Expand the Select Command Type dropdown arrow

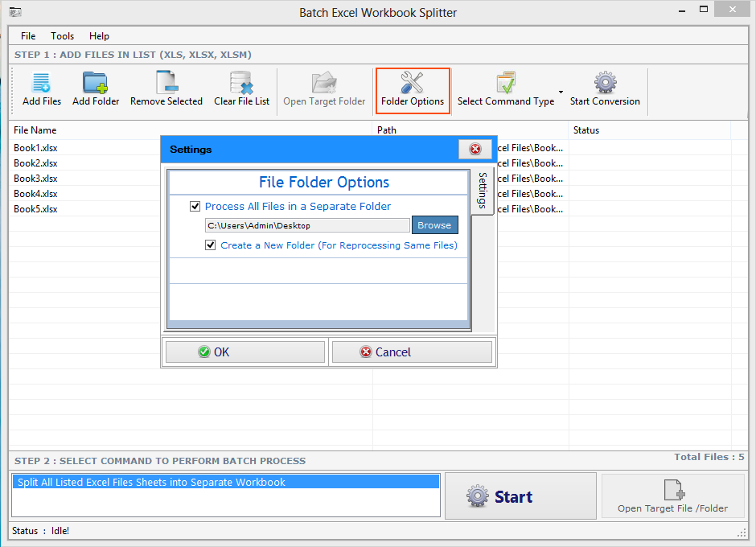[x=561, y=92]
